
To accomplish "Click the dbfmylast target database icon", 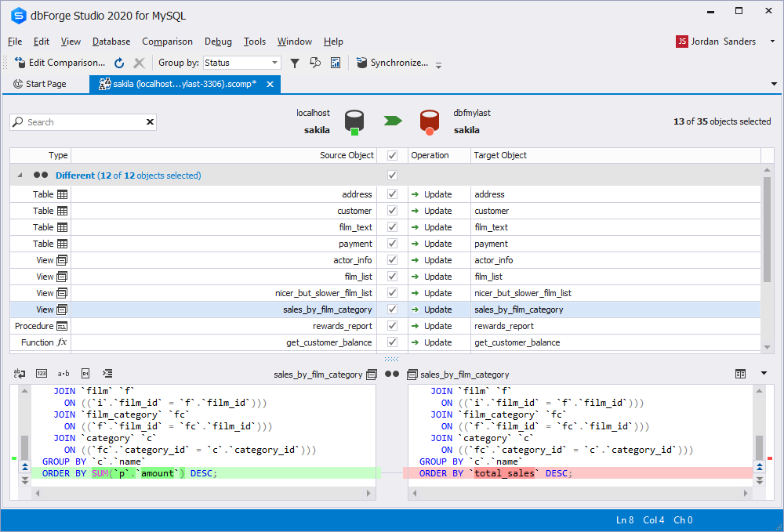I will [x=429, y=122].
